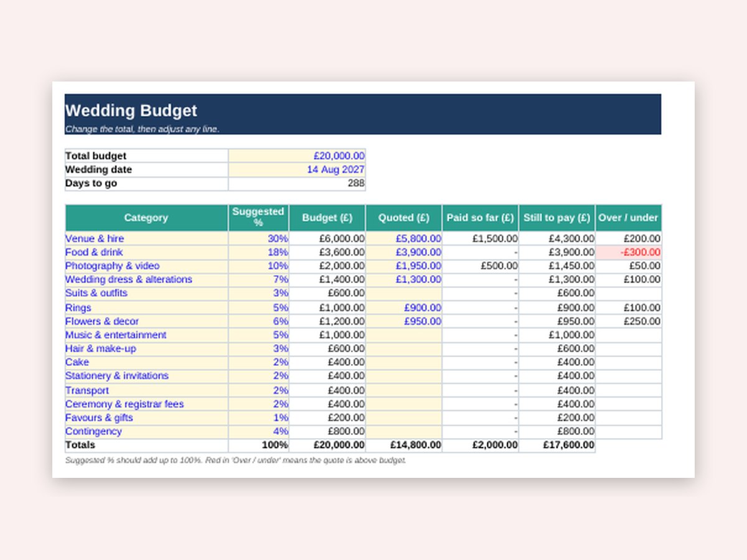Click the Music & entertainment category cell

146,335
